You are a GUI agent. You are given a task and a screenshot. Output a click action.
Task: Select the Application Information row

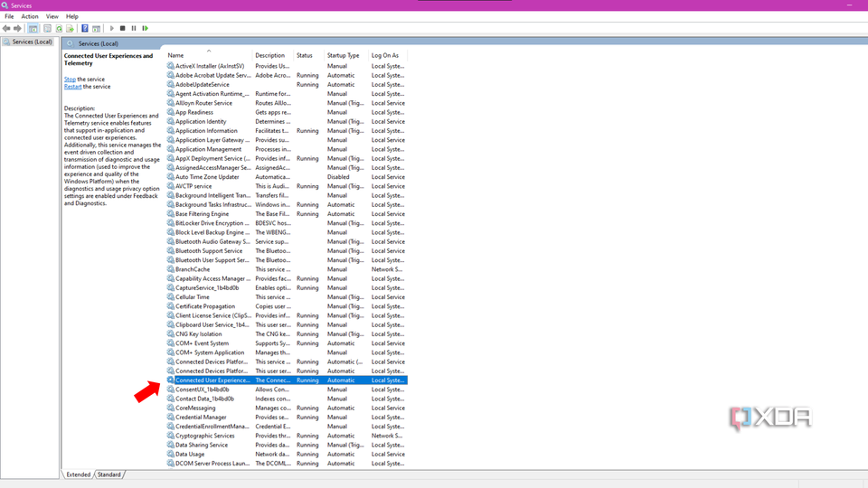[x=287, y=131]
